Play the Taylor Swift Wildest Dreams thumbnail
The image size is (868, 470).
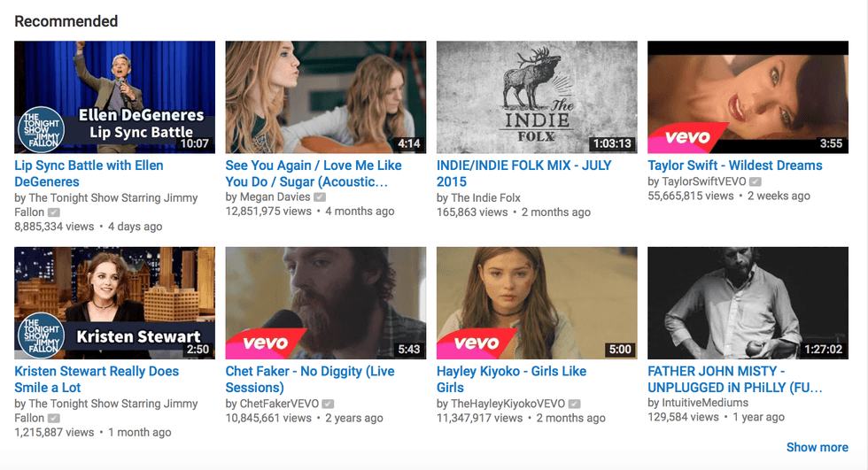click(748, 97)
